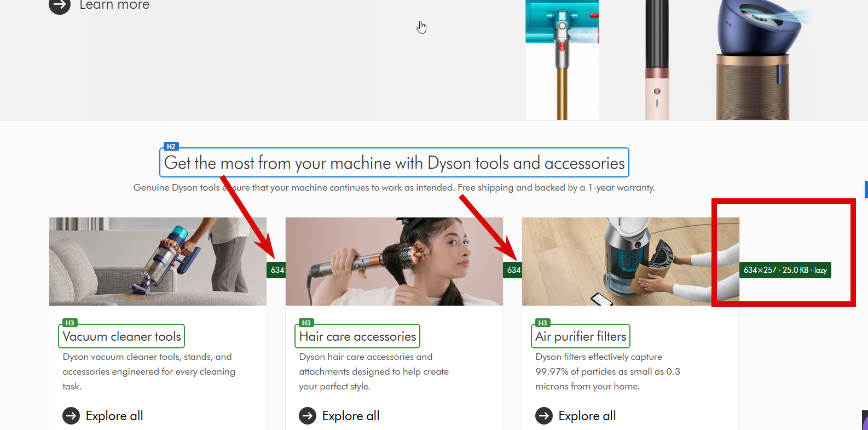
Task: Click the Dyson vacuum cleaner tools description text
Action: [x=149, y=371]
